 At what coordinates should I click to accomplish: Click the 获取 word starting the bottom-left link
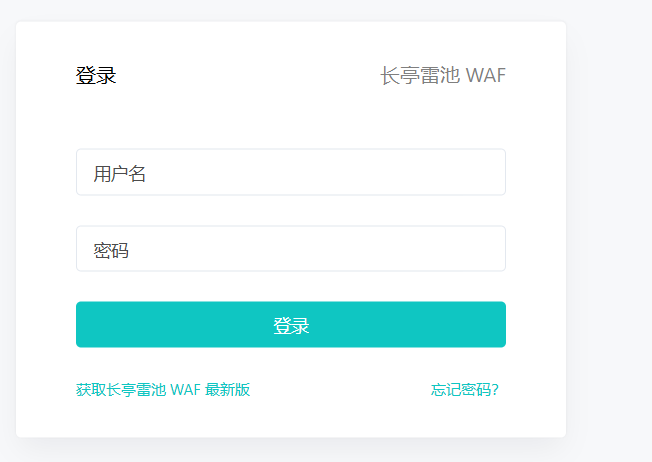pos(91,390)
